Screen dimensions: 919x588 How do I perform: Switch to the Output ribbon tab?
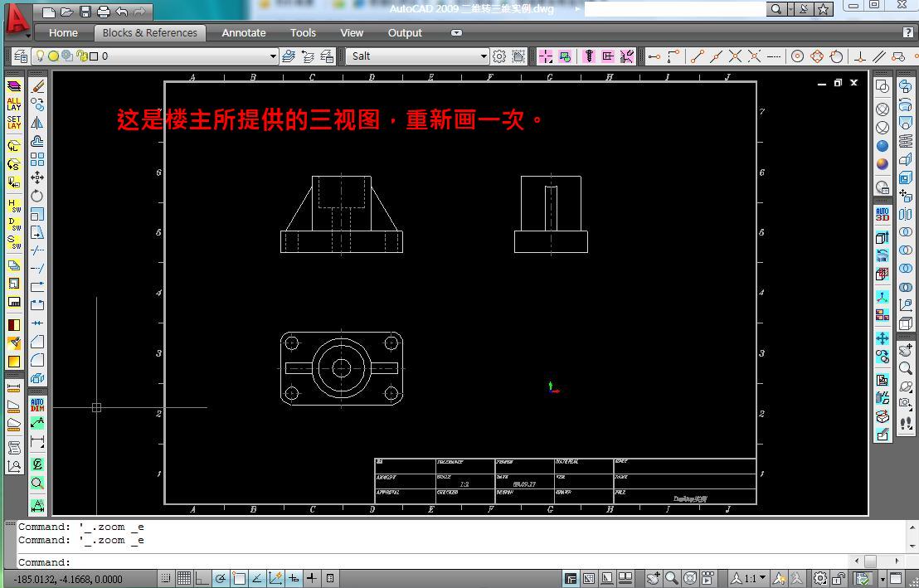pos(405,33)
